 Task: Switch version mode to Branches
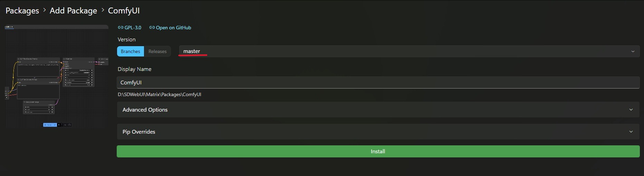(x=131, y=51)
